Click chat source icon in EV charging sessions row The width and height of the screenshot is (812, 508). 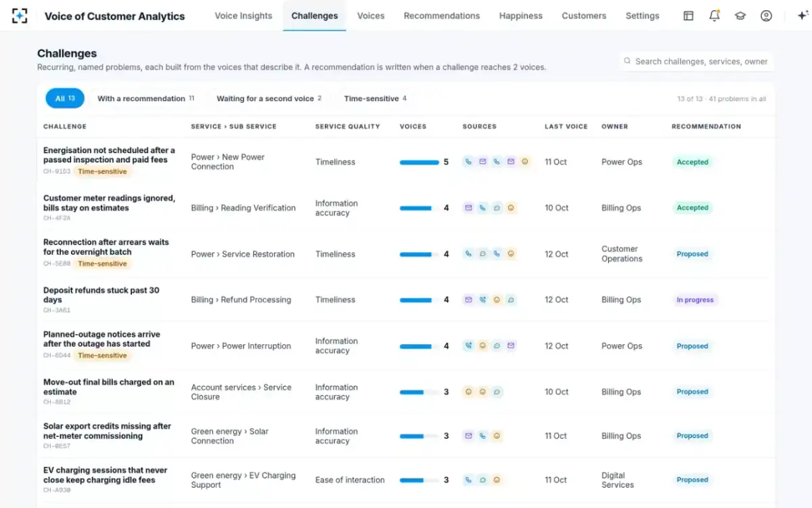click(482, 480)
